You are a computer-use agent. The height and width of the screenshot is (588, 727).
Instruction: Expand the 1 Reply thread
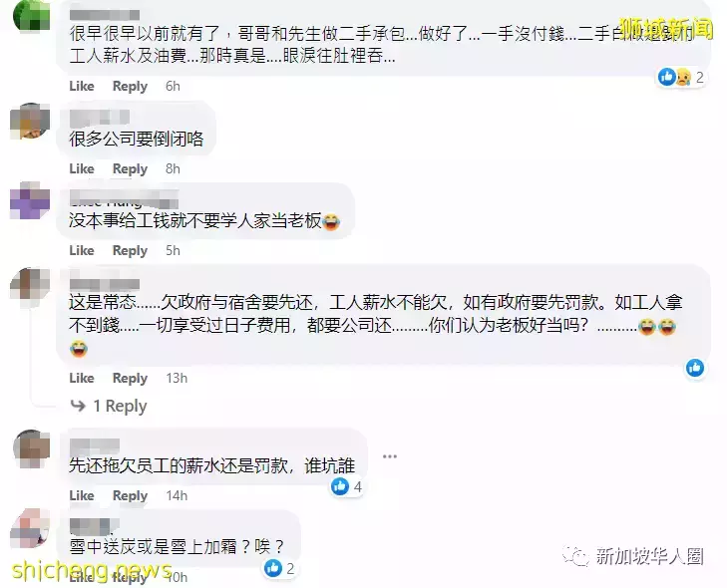pos(109,406)
